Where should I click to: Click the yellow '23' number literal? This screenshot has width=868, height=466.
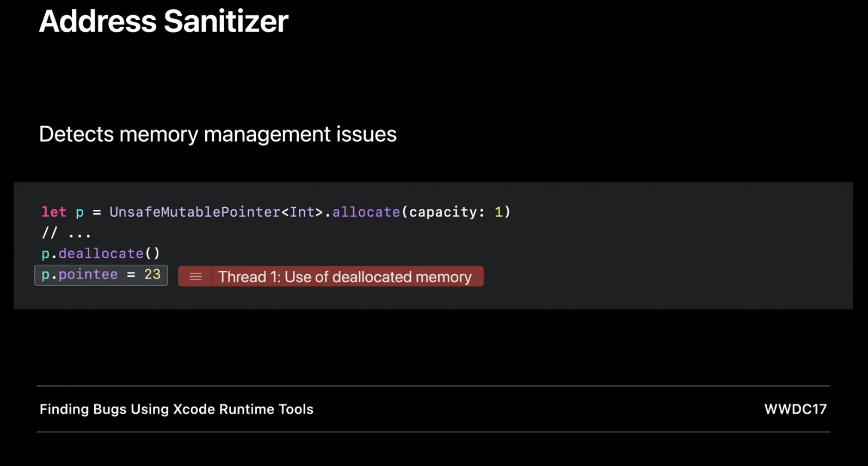[x=152, y=275]
